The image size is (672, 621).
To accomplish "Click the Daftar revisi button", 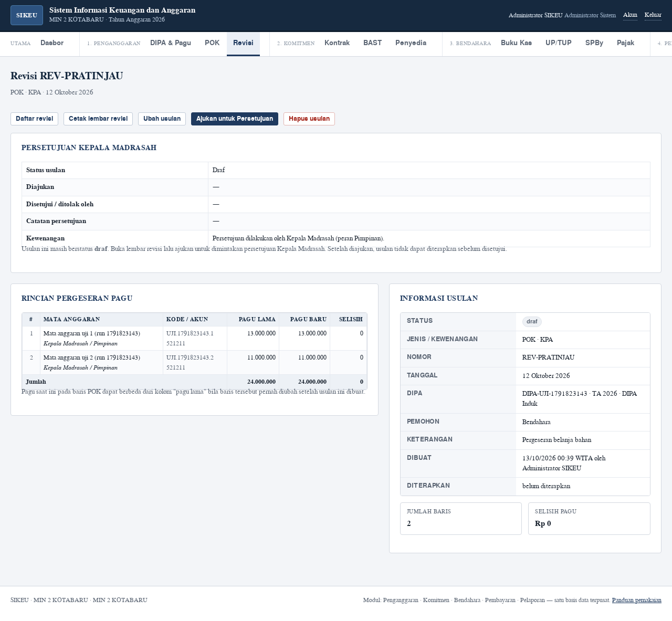I will click(34, 119).
